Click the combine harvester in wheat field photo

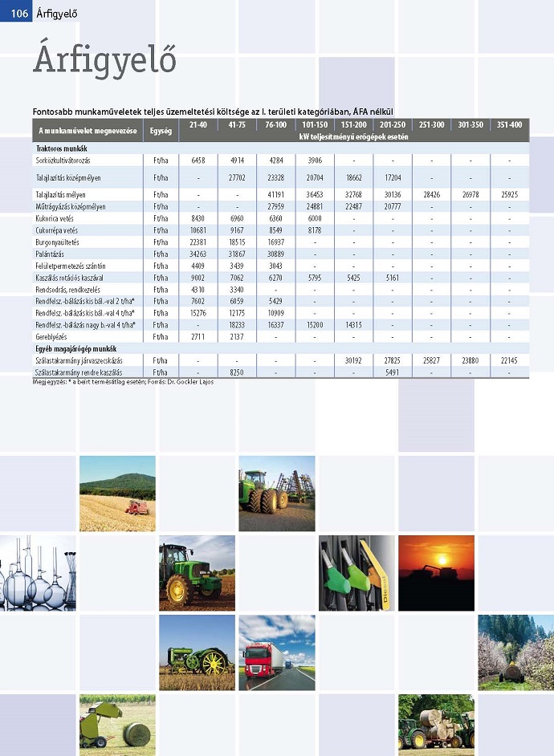click(x=117, y=494)
